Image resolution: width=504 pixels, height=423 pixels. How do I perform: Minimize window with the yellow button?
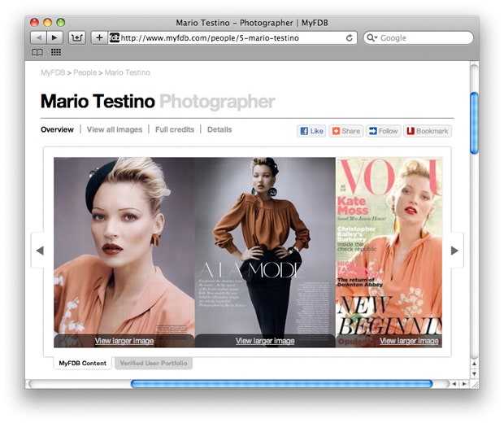(x=48, y=23)
